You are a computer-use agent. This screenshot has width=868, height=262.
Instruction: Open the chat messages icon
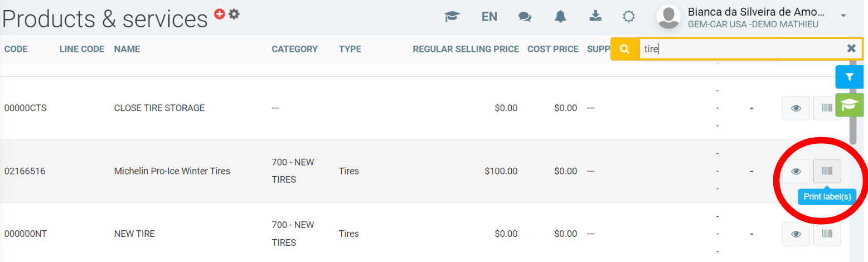click(525, 17)
